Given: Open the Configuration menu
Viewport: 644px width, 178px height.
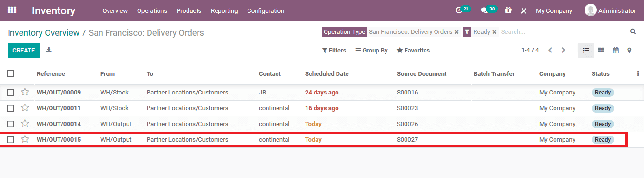Looking at the screenshot, I should [x=266, y=10].
